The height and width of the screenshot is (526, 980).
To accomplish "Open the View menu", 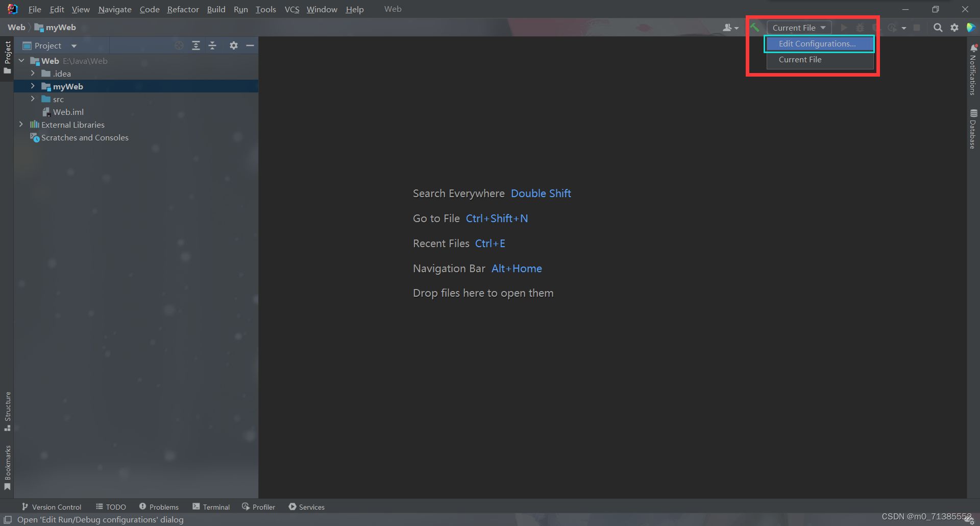I will tap(81, 9).
